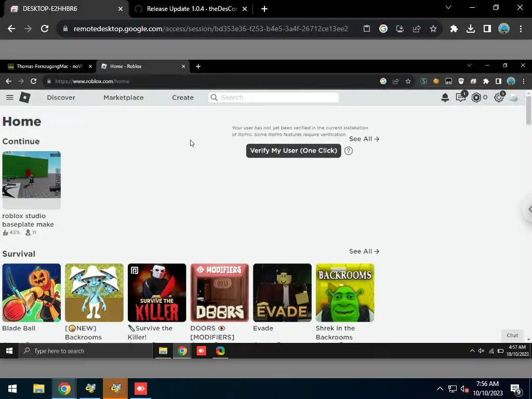Open the Blade Ball game thumbnail
This screenshot has width=532, height=399.
pos(32,293)
